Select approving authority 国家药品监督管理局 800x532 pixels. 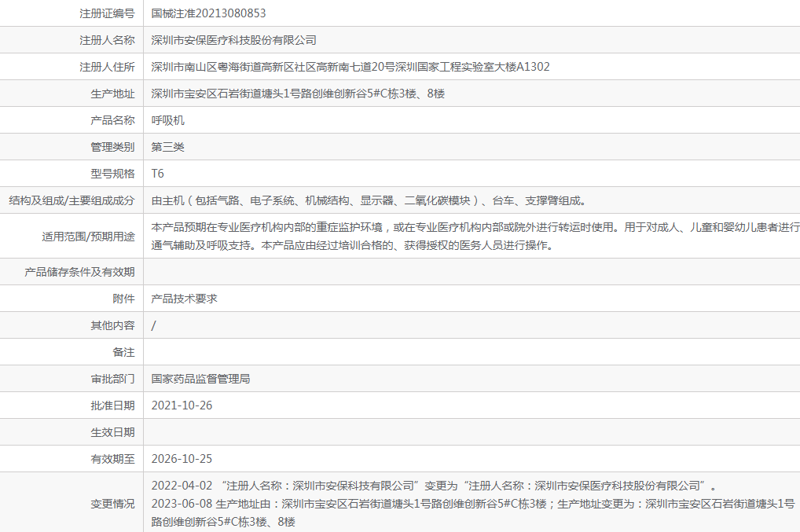point(200,379)
